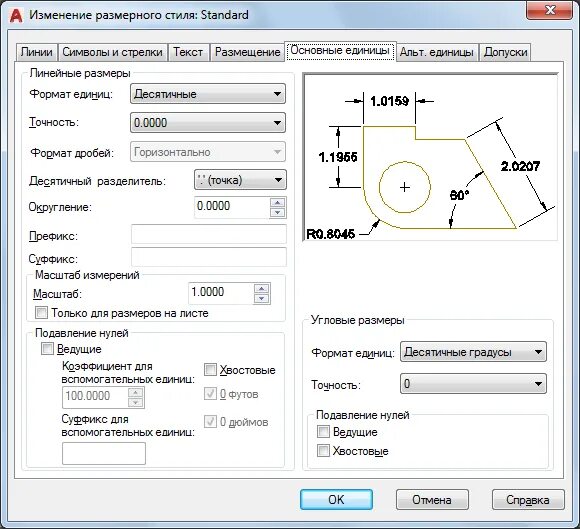The width and height of the screenshot is (580, 529).
Task: Open the Размещение tab
Action: [247, 52]
